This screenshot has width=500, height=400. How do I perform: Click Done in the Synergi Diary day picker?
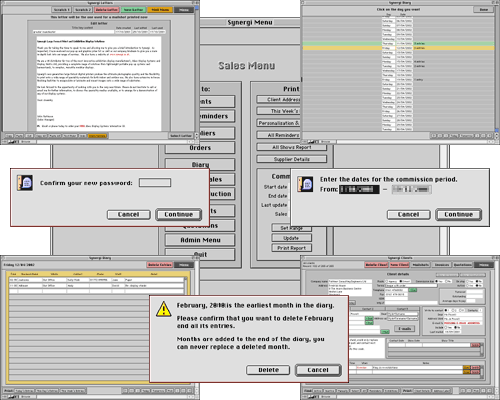[484, 10]
